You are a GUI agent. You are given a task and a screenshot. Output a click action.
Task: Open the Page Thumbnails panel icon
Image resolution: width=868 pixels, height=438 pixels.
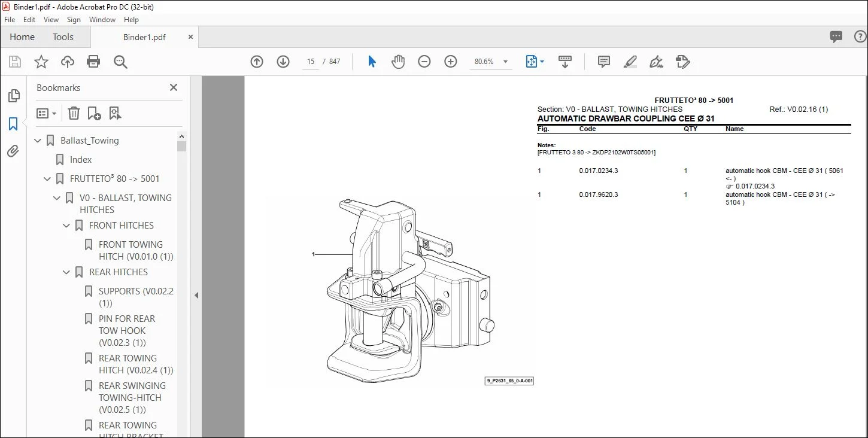(x=13, y=96)
